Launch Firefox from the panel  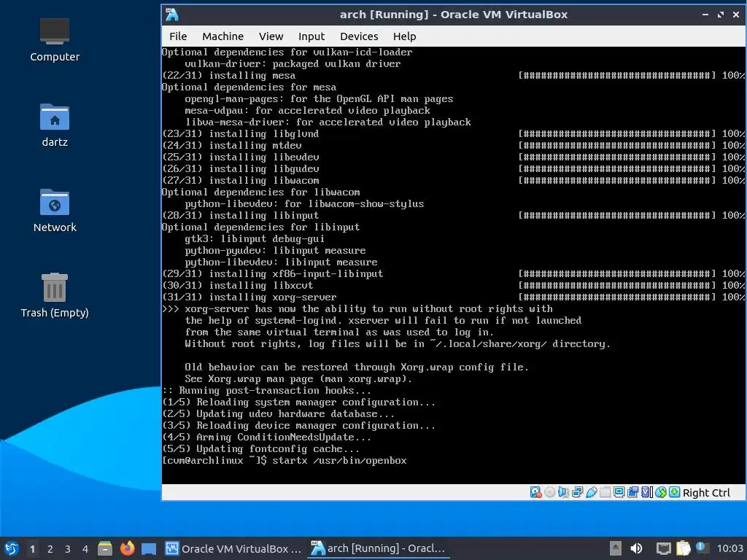pyautogui.click(x=127, y=548)
